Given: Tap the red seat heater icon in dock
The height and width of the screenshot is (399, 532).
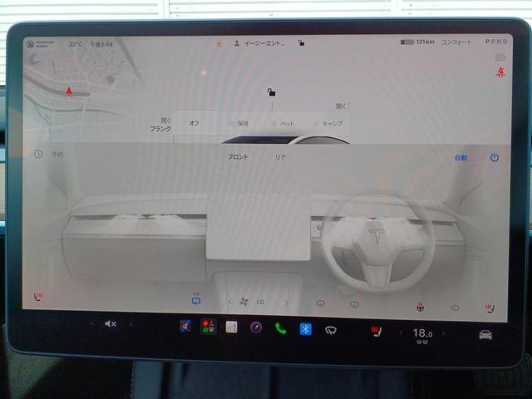Looking at the screenshot, I should click(376, 332).
